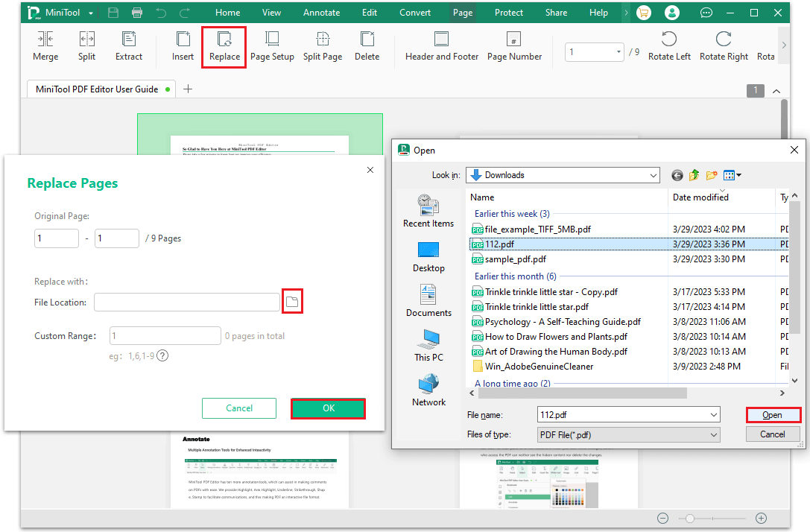Rotate the page left
Image resolution: width=810 pixels, height=532 pixels.
669,46
